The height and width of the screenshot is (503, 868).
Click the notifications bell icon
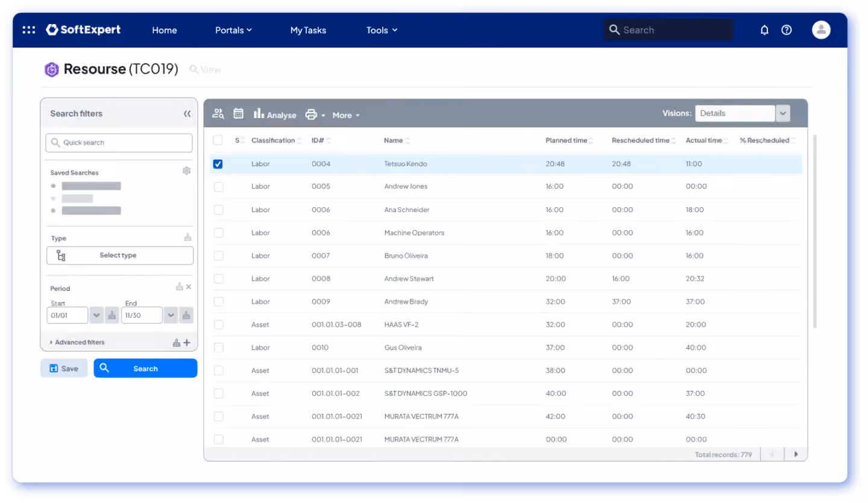(764, 30)
